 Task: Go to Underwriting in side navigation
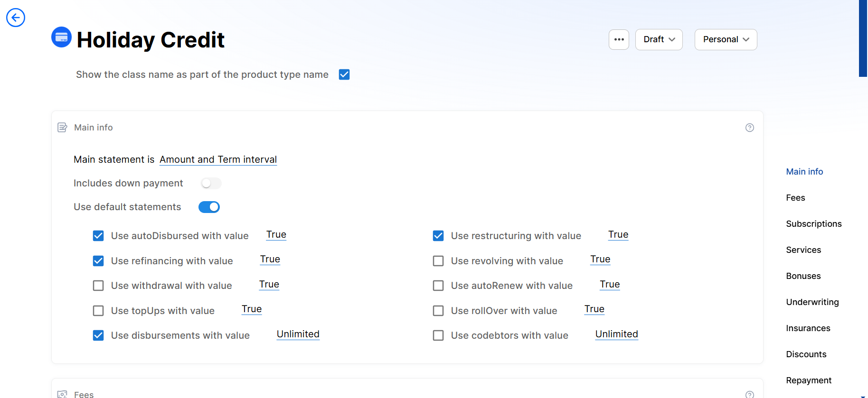pos(812,302)
